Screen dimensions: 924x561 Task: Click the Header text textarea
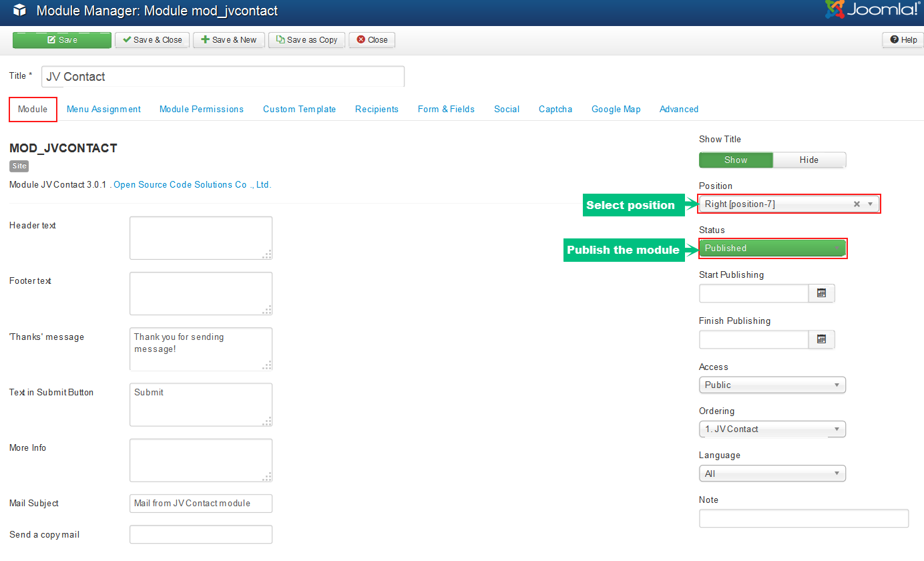(201, 238)
